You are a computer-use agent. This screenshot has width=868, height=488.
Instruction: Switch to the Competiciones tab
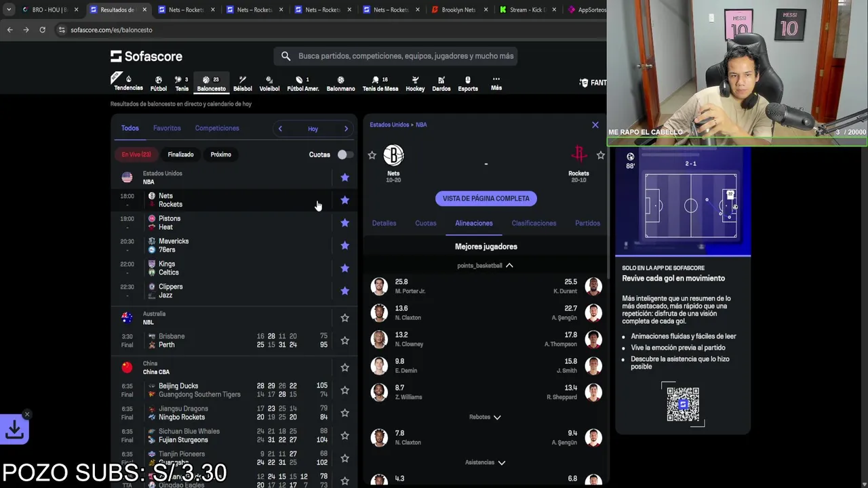[217, 128]
